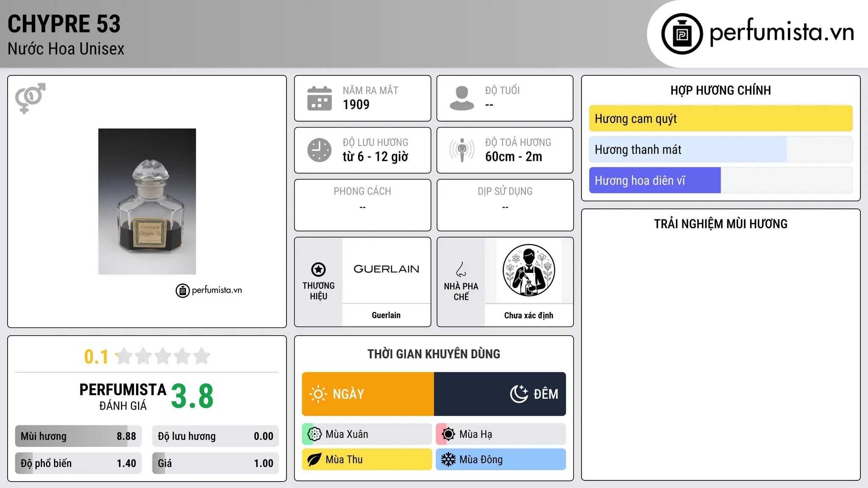Click the THỜI GIAN KHUYÊN DÙNG heading

point(434,354)
